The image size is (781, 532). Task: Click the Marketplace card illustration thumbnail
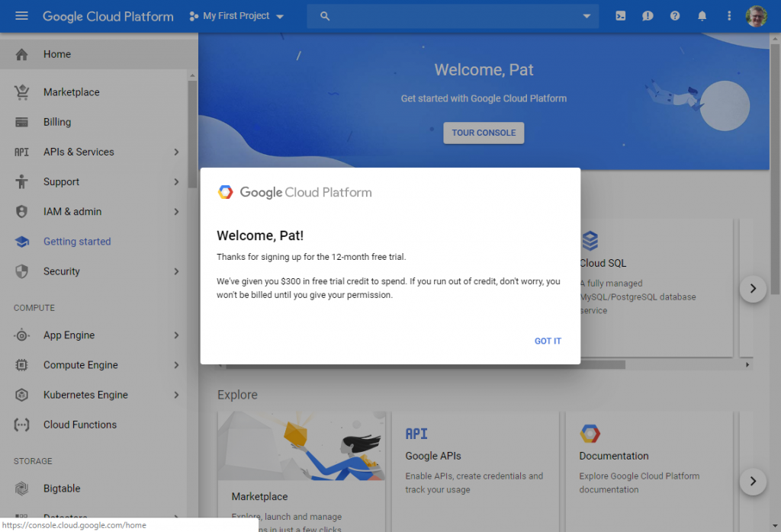click(x=301, y=446)
